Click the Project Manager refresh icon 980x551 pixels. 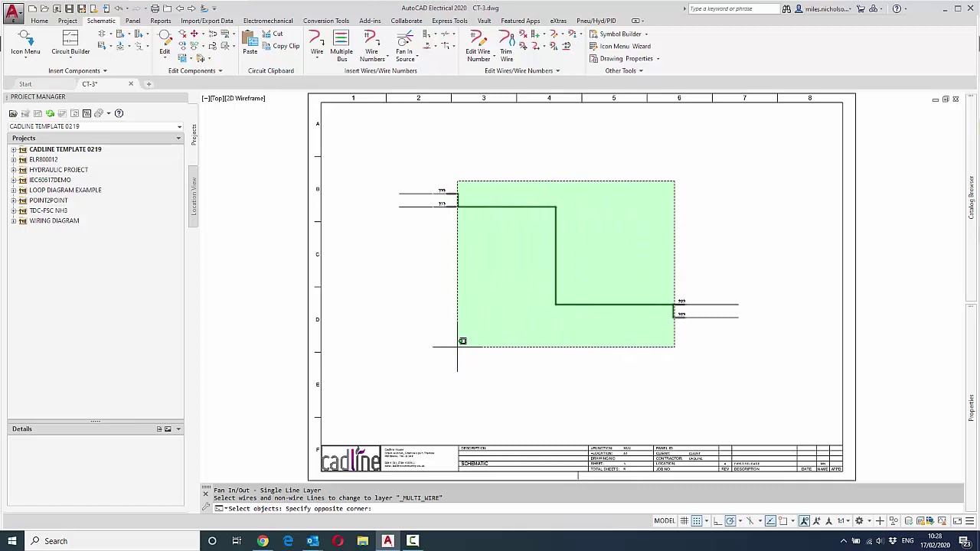(x=50, y=113)
